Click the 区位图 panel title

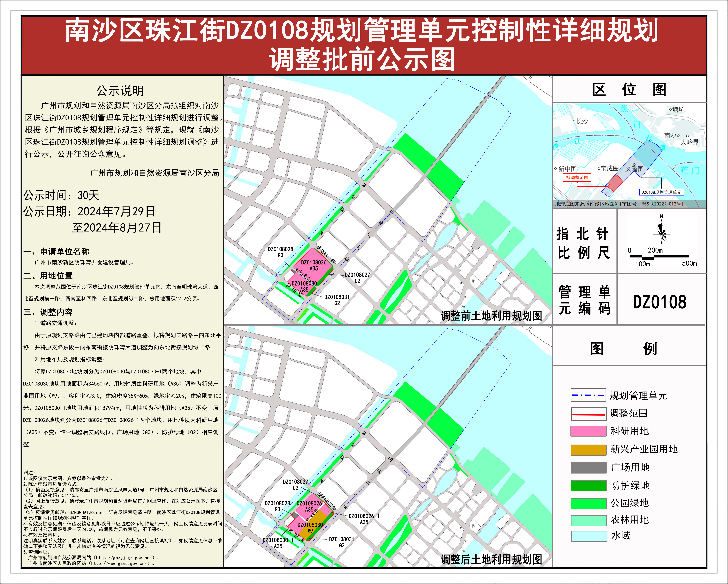(x=629, y=90)
